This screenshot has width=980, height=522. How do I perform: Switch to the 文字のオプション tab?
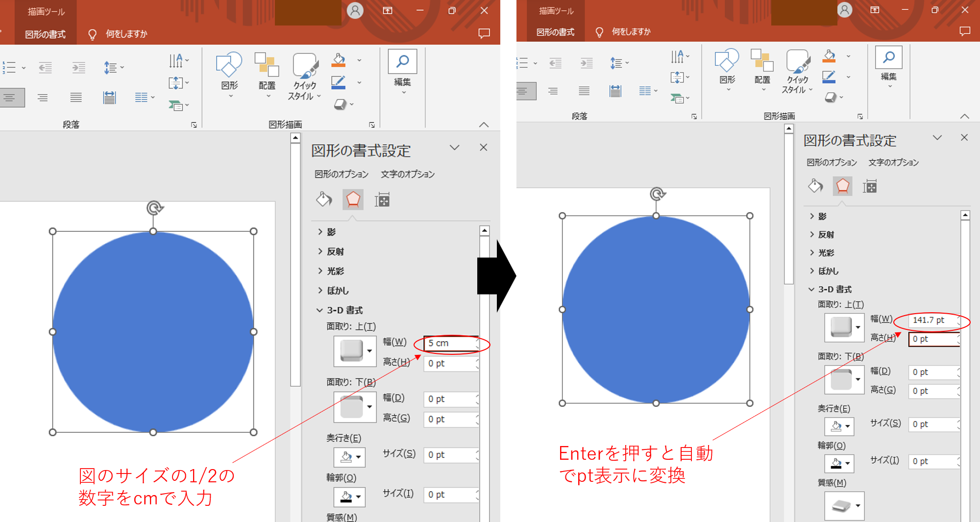point(407,174)
